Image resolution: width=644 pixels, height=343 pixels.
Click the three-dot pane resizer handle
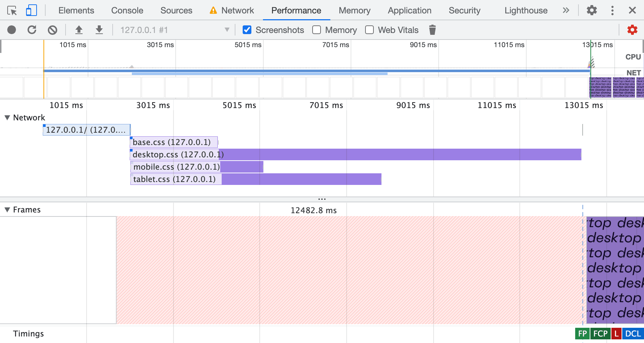tap(322, 199)
